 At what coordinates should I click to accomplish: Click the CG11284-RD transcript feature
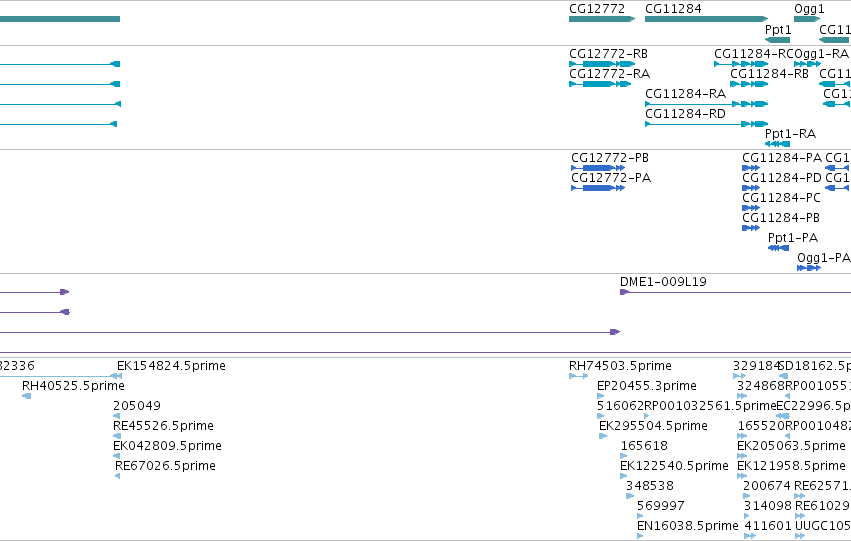click(x=707, y=124)
